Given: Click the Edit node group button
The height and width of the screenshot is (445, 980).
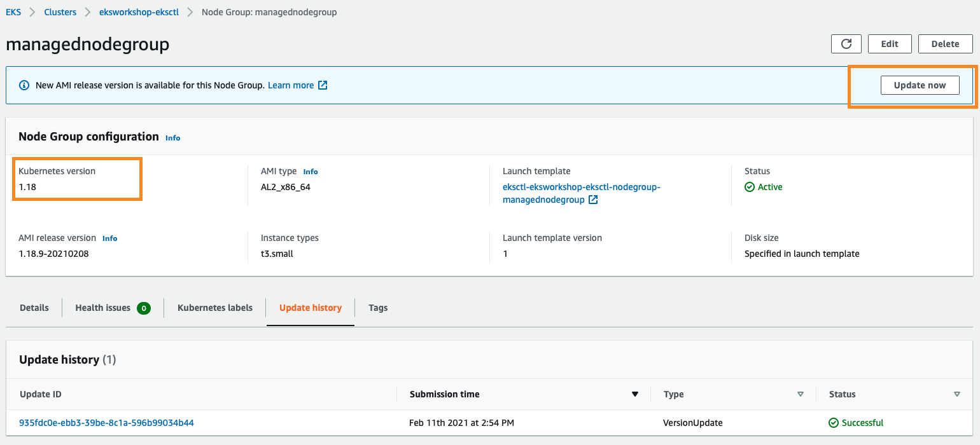Looking at the screenshot, I should point(889,44).
